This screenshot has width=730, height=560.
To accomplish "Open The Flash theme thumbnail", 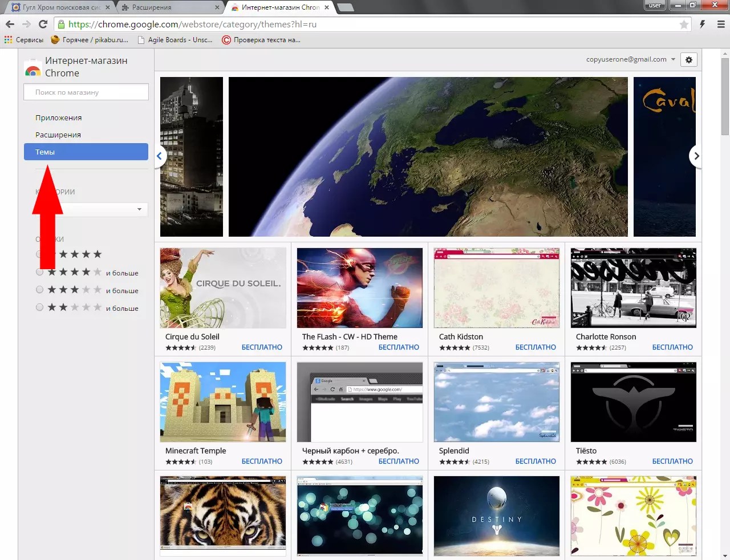I will tap(360, 288).
